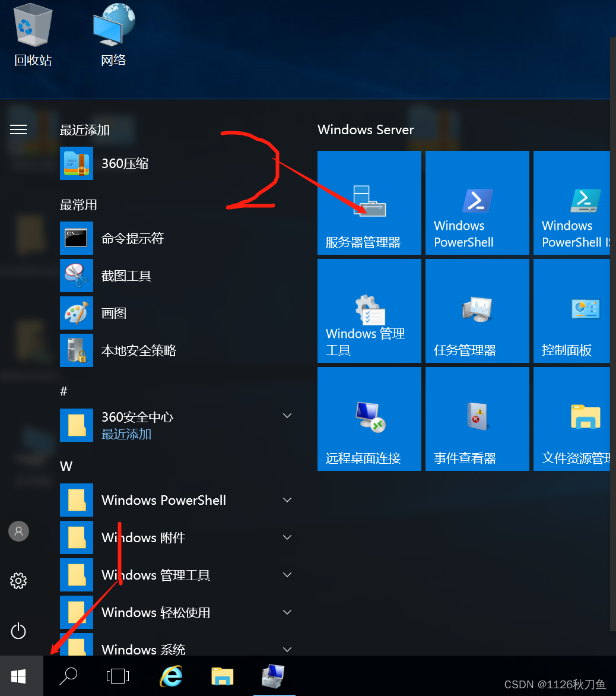Click the hamburger menu at top of Start
The width and height of the screenshot is (616, 696).
coord(18,129)
